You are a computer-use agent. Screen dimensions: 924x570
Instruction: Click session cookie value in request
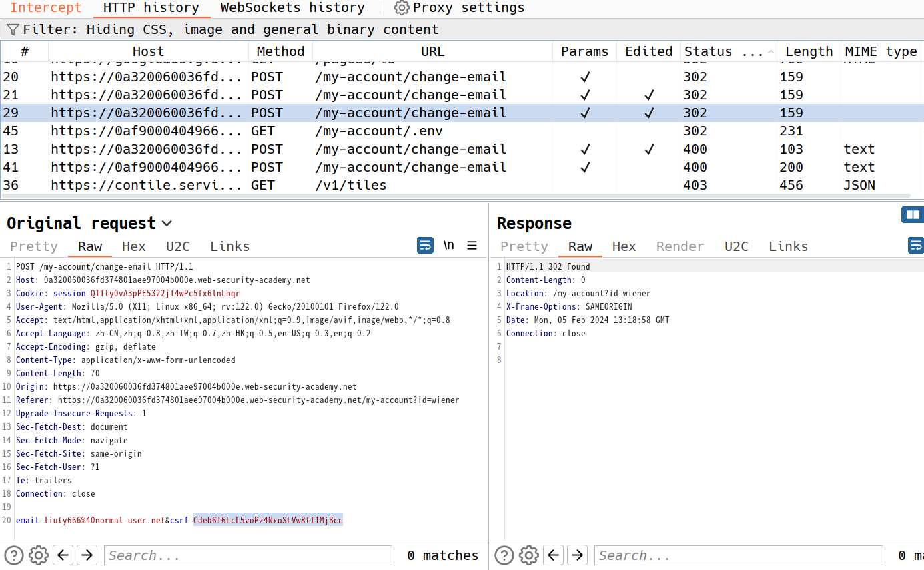click(x=165, y=293)
